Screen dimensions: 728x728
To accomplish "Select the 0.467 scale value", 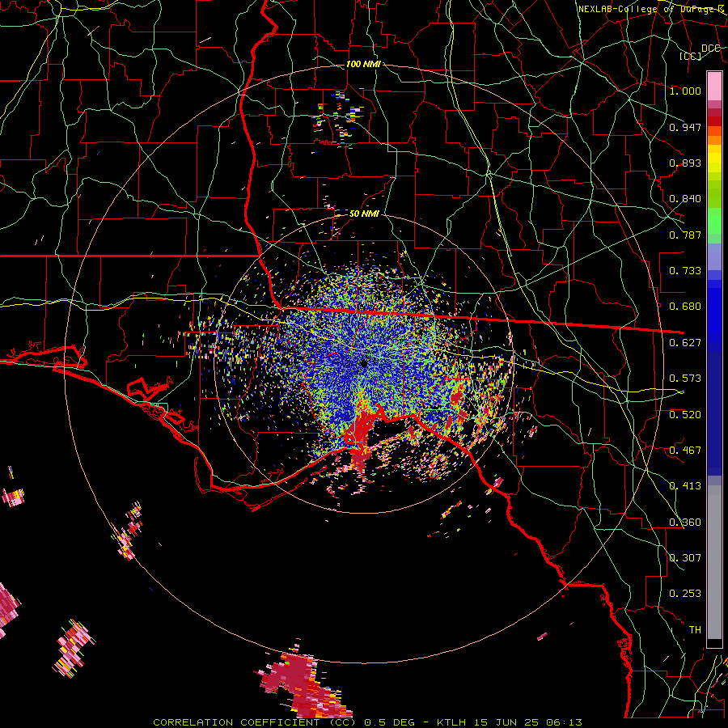I will (685, 450).
